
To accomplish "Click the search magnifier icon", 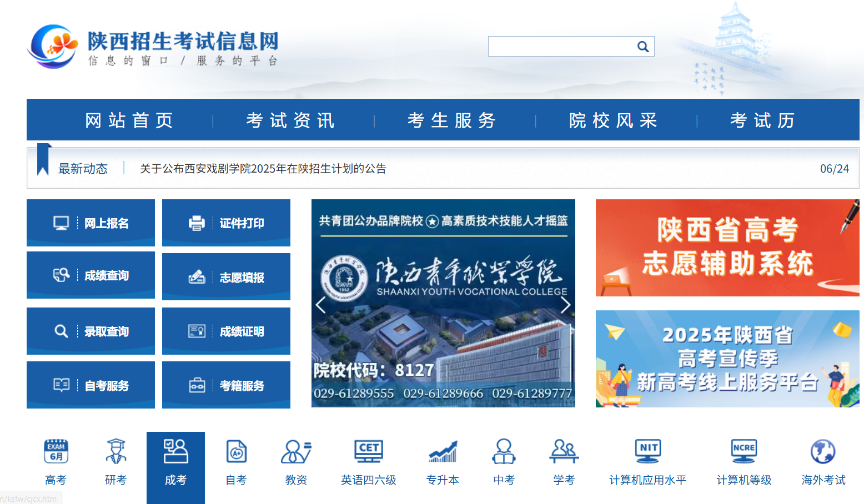I will [x=643, y=46].
